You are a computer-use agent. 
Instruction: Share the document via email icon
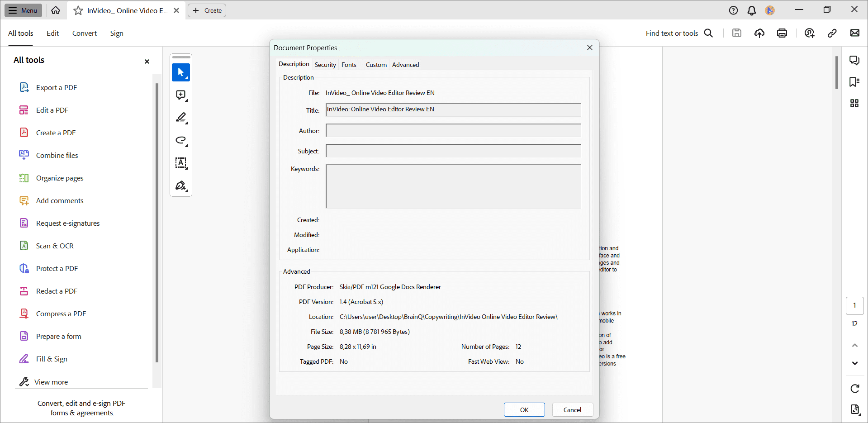click(x=855, y=33)
